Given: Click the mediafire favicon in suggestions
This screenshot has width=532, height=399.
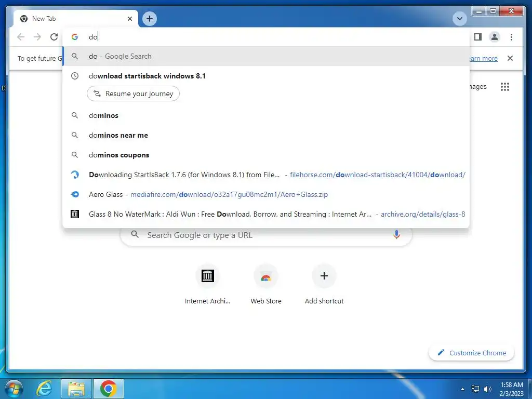Looking at the screenshot, I should 75,194.
